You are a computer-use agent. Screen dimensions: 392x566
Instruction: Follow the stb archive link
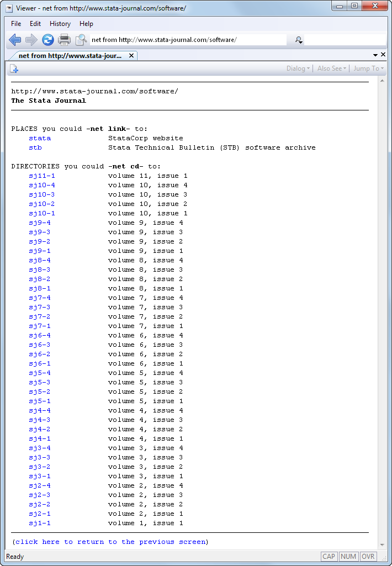35,147
